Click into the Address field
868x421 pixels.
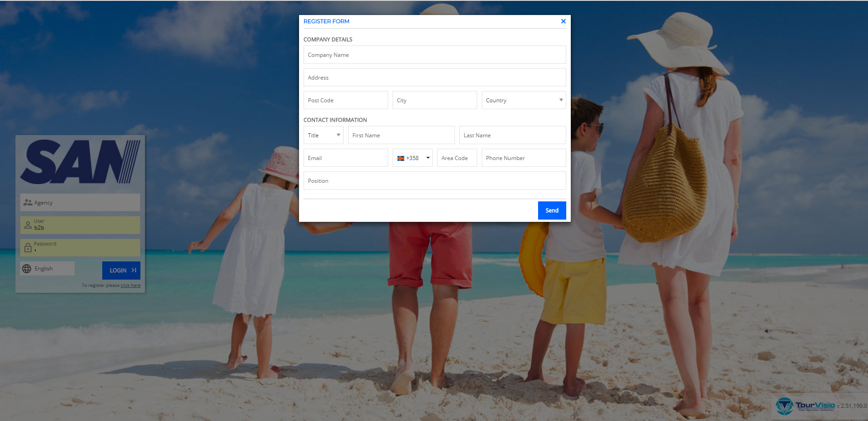(434, 78)
